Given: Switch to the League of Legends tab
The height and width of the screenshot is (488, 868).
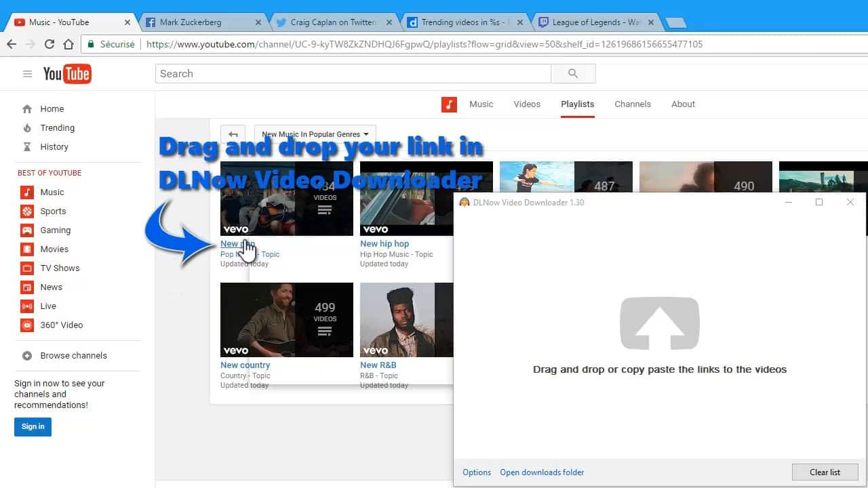Looking at the screenshot, I should tap(596, 22).
